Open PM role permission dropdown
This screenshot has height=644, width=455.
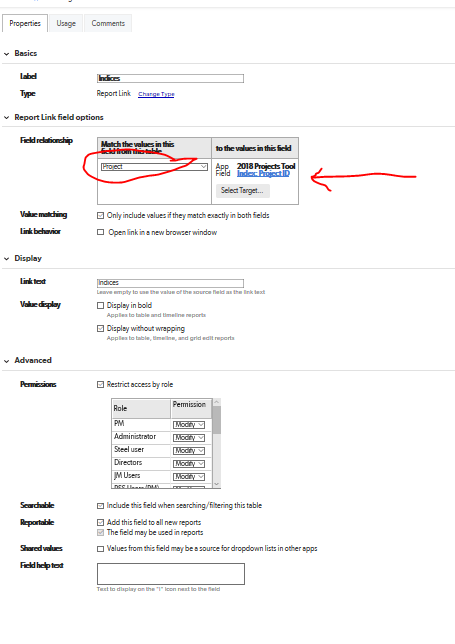[189, 425]
